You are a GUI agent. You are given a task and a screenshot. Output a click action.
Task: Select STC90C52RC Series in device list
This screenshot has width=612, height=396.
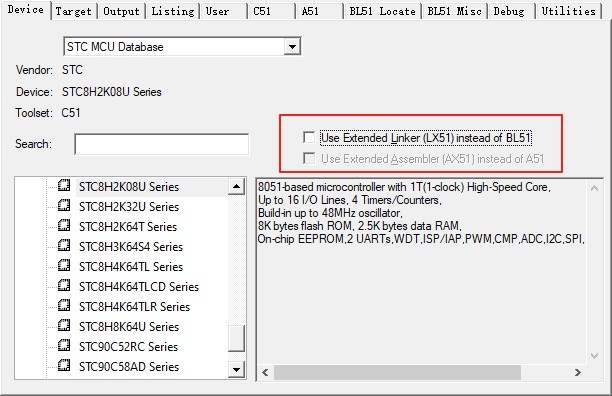[128, 347]
